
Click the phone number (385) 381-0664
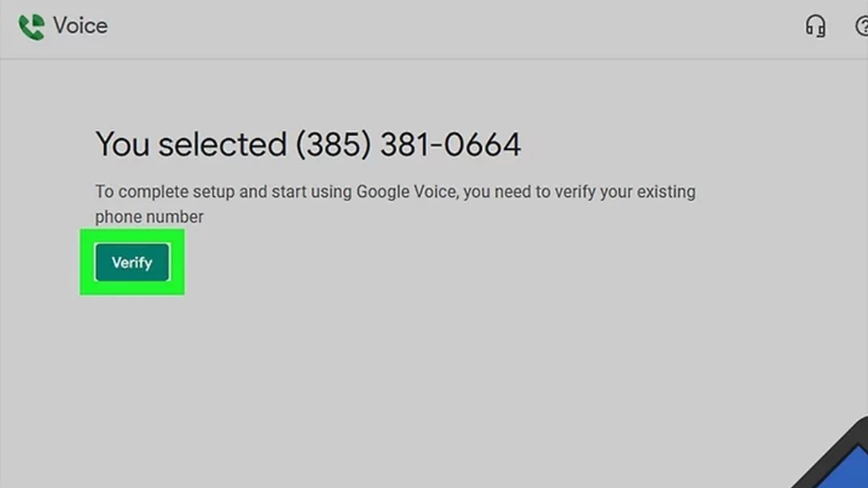408,144
